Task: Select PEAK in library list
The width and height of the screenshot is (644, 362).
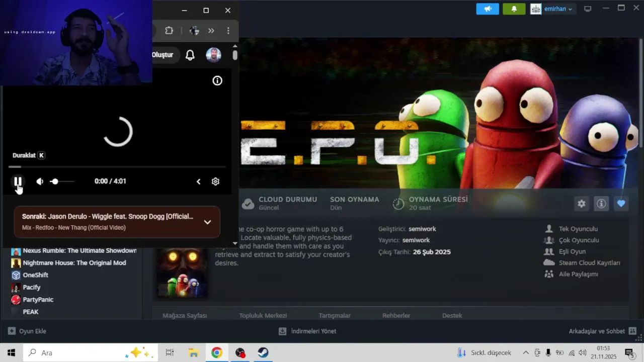Action: (x=25, y=312)
